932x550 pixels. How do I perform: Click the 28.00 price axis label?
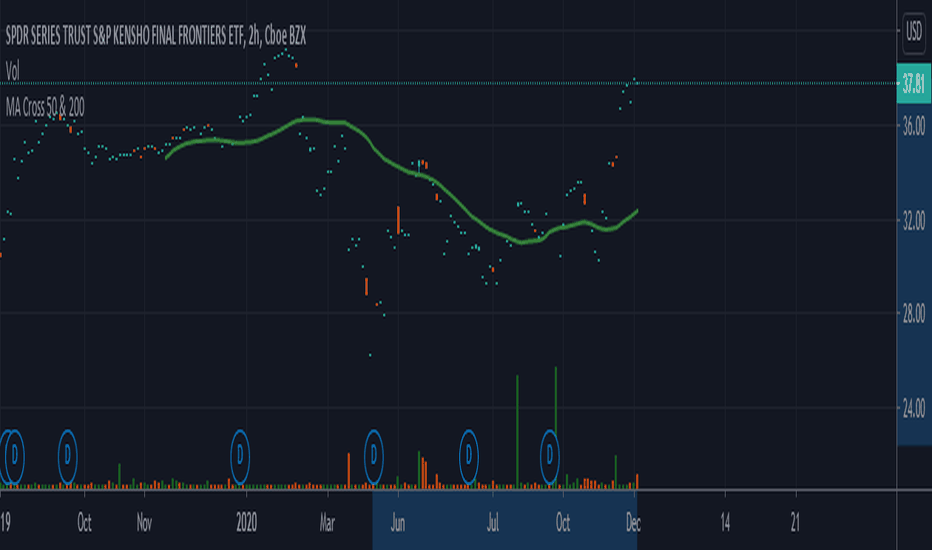click(914, 313)
